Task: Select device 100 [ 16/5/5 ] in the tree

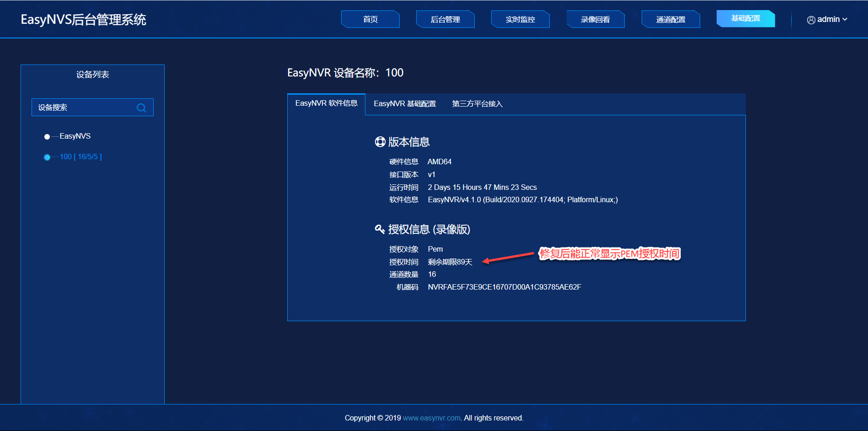Action: point(81,157)
